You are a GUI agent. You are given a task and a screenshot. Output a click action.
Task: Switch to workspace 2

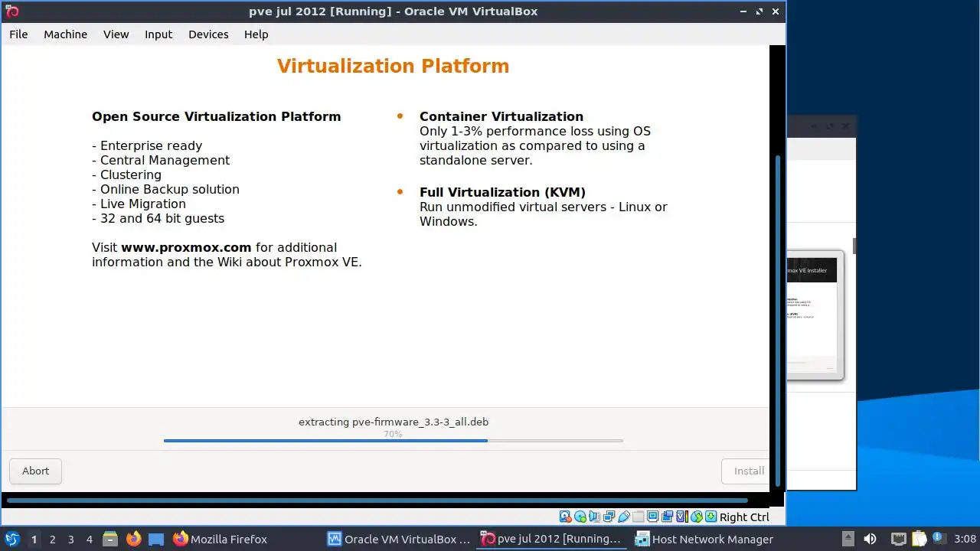52,540
